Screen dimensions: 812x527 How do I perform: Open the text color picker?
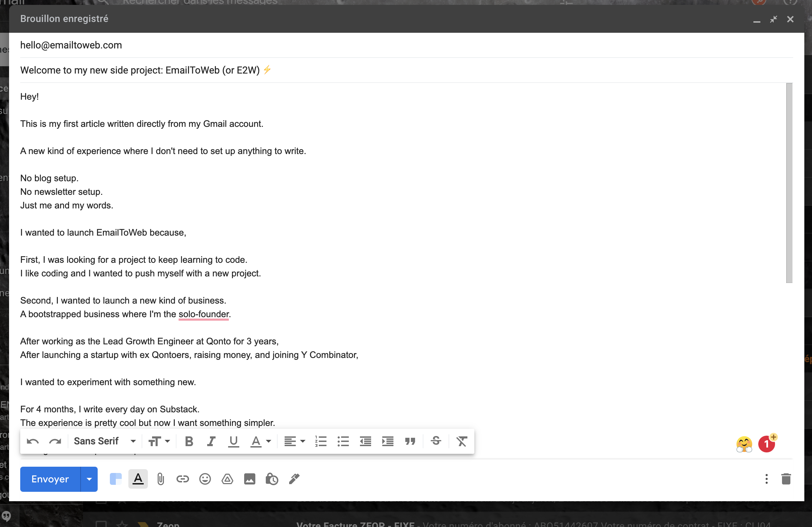[x=261, y=441]
